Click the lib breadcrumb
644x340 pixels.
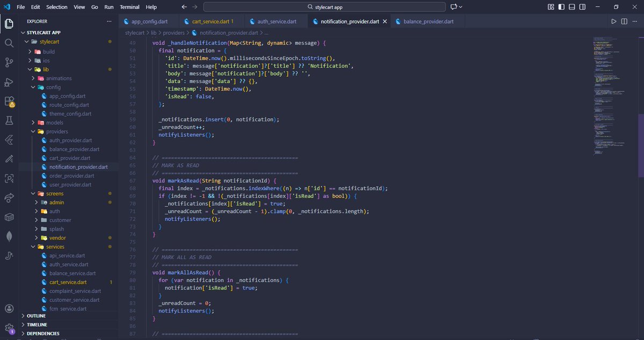tap(153, 33)
